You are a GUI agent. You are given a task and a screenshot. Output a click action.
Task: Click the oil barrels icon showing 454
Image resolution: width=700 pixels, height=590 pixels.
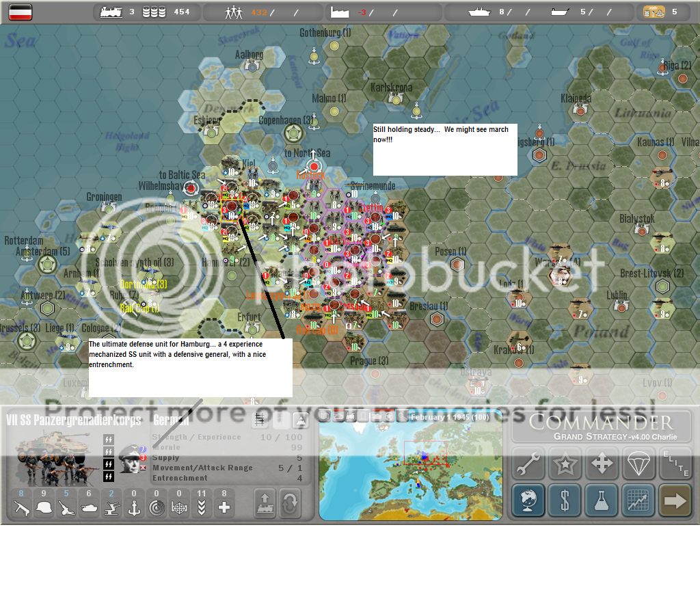click(x=154, y=12)
